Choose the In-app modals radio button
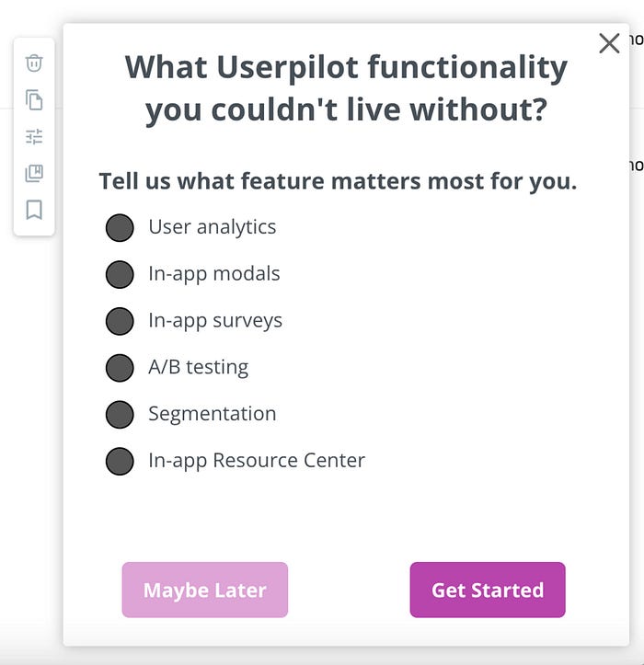 pyautogui.click(x=120, y=274)
